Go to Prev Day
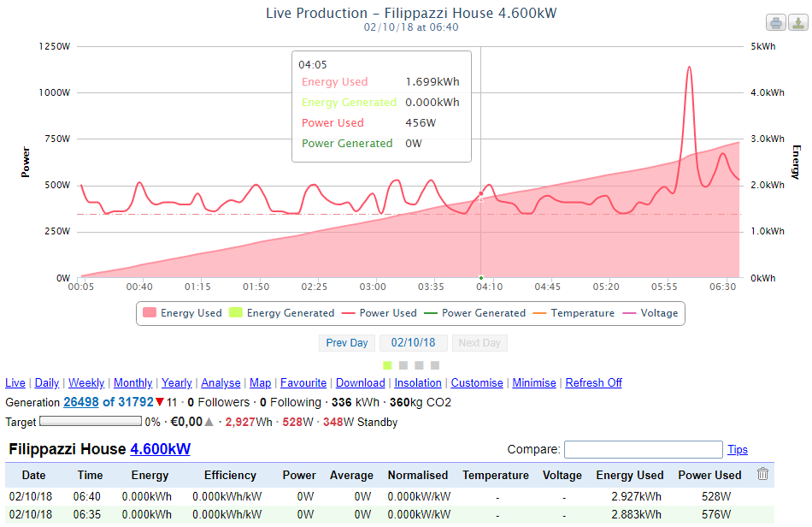Viewport: 812px width, 527px height. tap(347, 343)
